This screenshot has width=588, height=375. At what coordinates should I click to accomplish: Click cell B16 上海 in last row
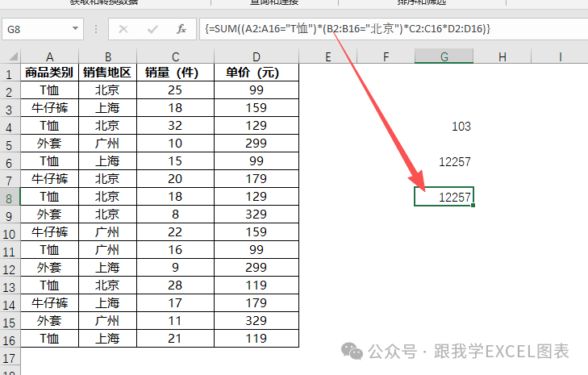click(107, 339)
